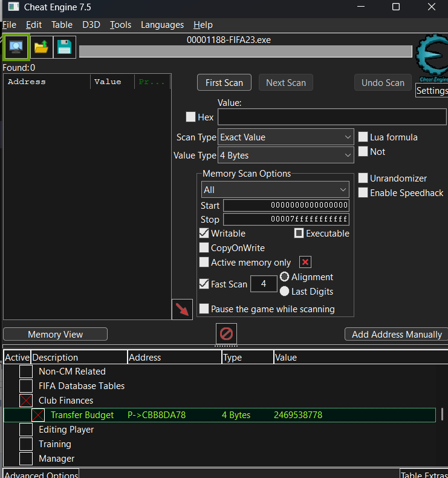The width and height of the screenshot is (448, 478).
Task: Click the panel splitter handle dots
Action: [226, 346]
